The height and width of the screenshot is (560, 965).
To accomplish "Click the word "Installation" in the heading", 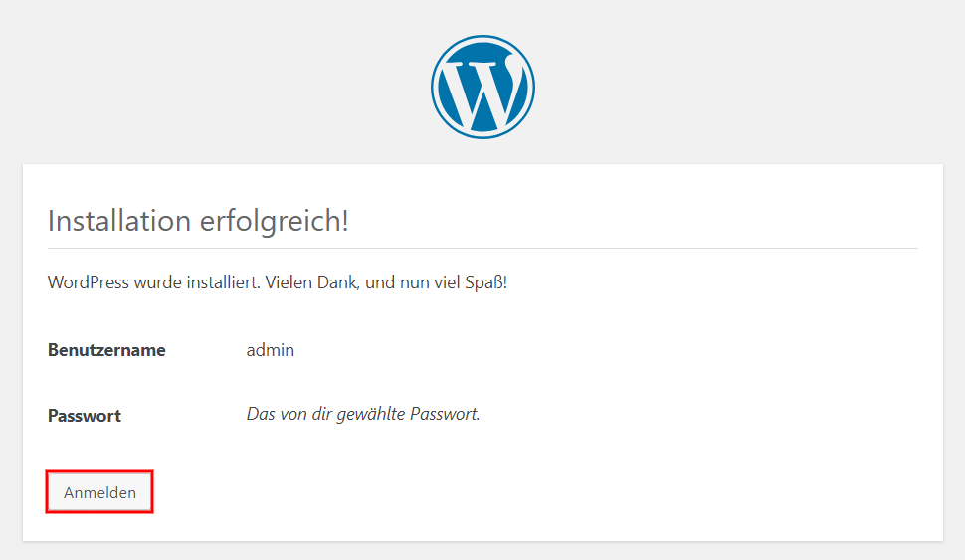I will (x=119, y=221).
